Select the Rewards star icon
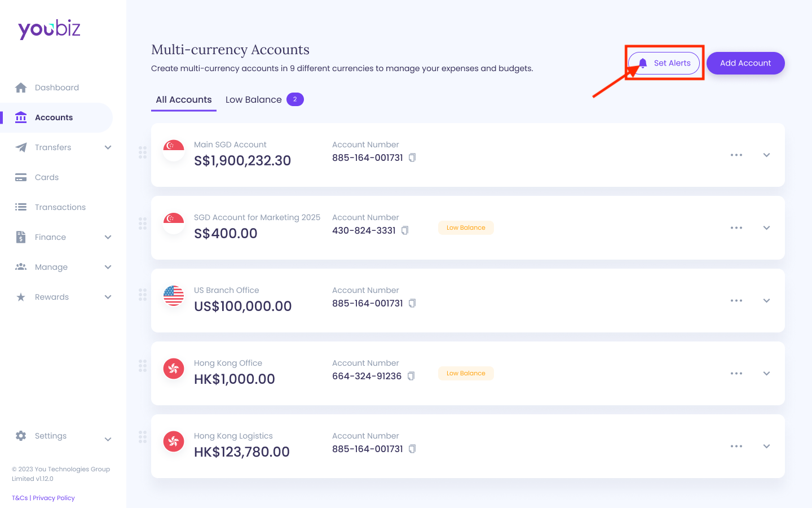Image resolution: width=812 pixels, height=508 pixels. coord(21,296)
